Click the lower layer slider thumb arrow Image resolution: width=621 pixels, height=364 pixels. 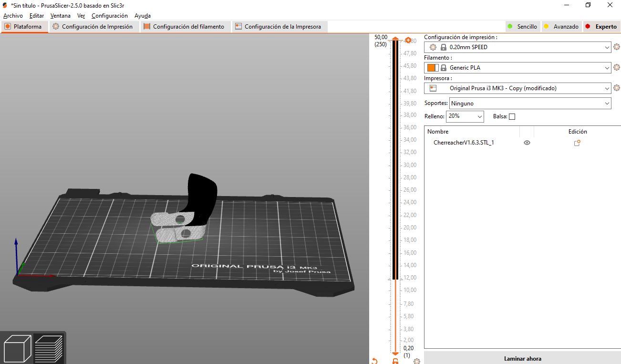click(395, 354)
